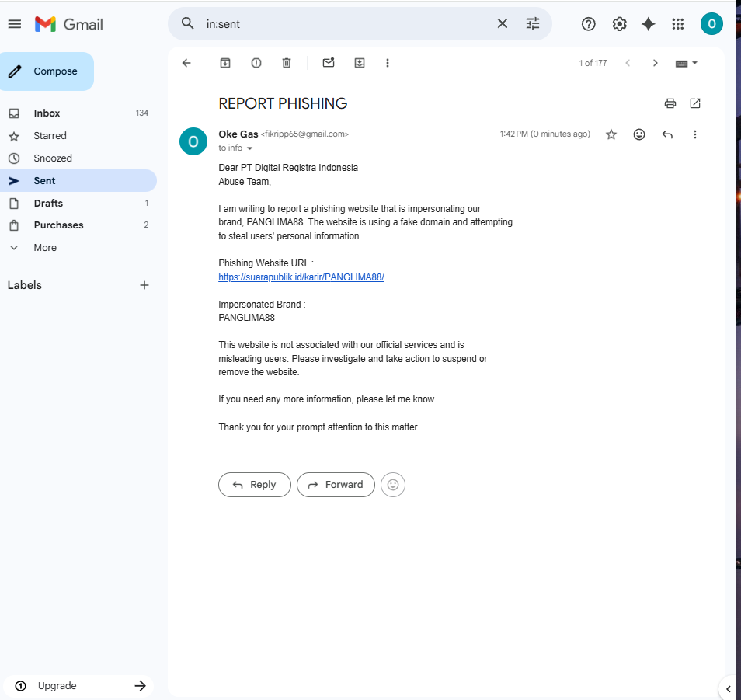
Task: Open the Google apps grid
Action: pos(677,24)
